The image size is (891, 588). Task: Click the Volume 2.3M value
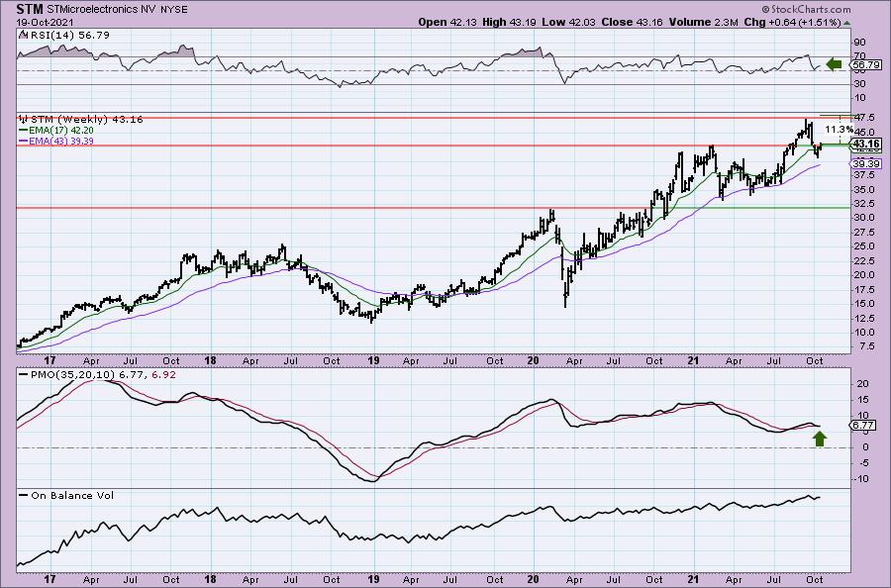pos(704,22)
